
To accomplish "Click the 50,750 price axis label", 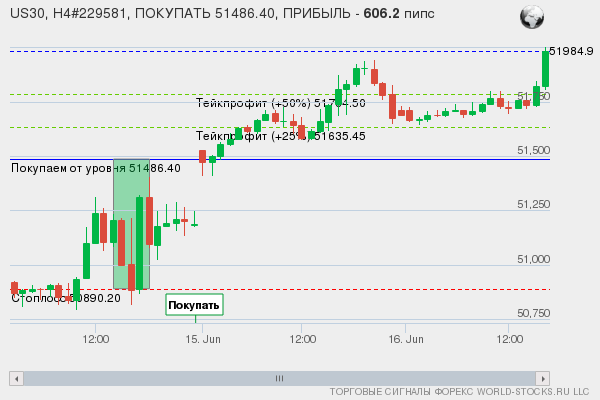I will [533, 313].
